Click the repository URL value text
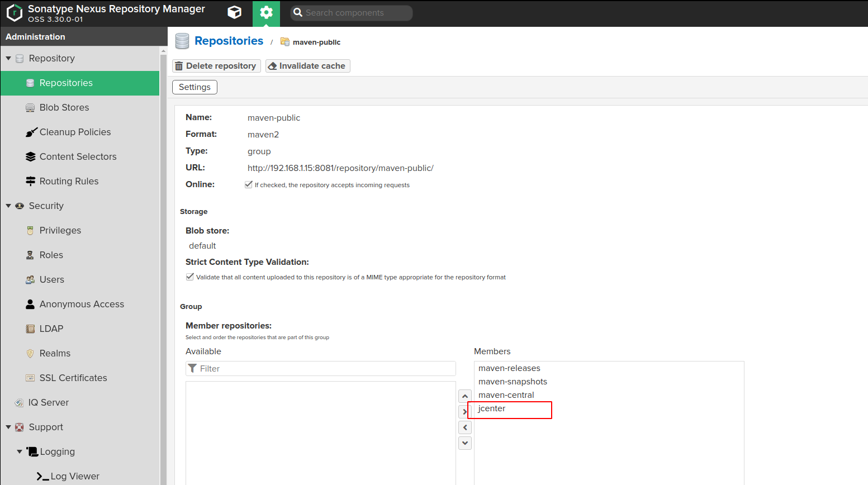The height and width of the screenshot is (485, 868). (x=340, y=168)
